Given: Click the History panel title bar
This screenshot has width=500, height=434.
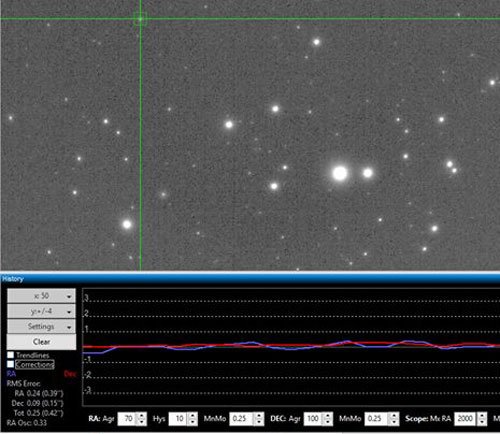Looking at the screenshot, I should pos(250,279).
